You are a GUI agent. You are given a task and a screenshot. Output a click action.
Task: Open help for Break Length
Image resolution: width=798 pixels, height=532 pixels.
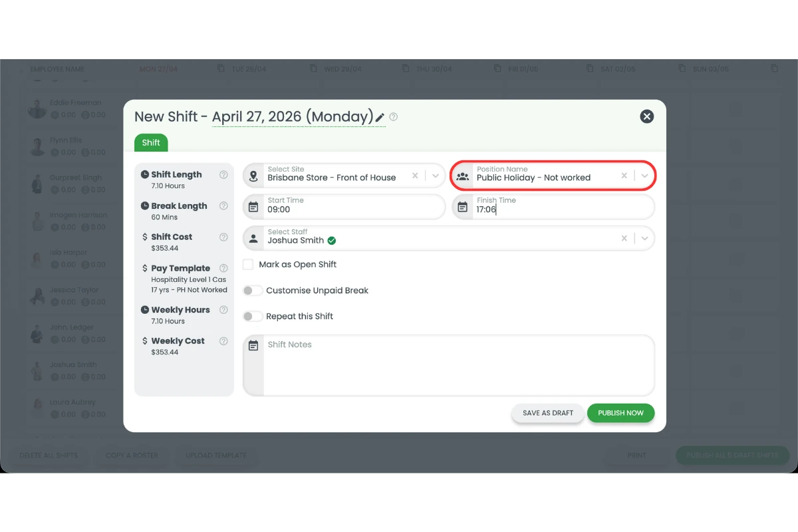[x=223, y=206]
